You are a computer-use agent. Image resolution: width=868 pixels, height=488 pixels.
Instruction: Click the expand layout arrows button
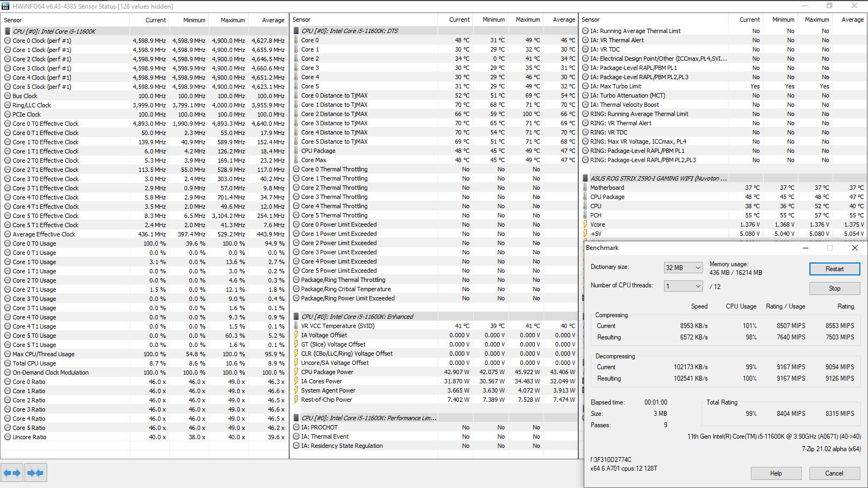click(x=12, y=473)
